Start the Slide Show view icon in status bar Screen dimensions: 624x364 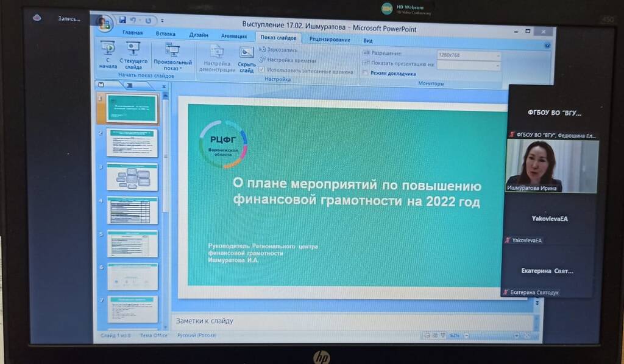443,336
